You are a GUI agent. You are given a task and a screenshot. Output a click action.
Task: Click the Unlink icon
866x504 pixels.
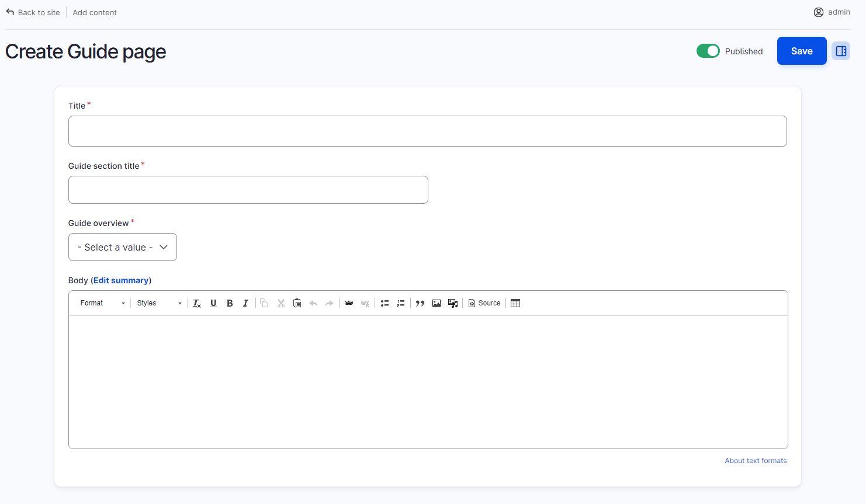(x=365, y=303)
